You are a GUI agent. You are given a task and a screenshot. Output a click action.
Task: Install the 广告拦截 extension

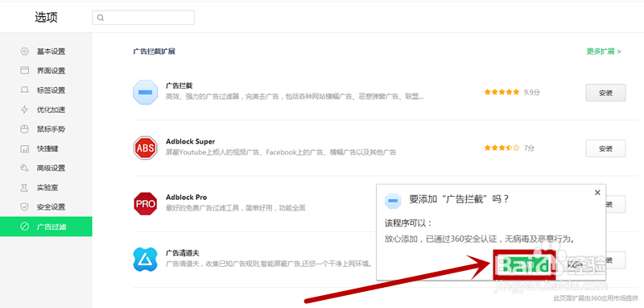point(605,93)
